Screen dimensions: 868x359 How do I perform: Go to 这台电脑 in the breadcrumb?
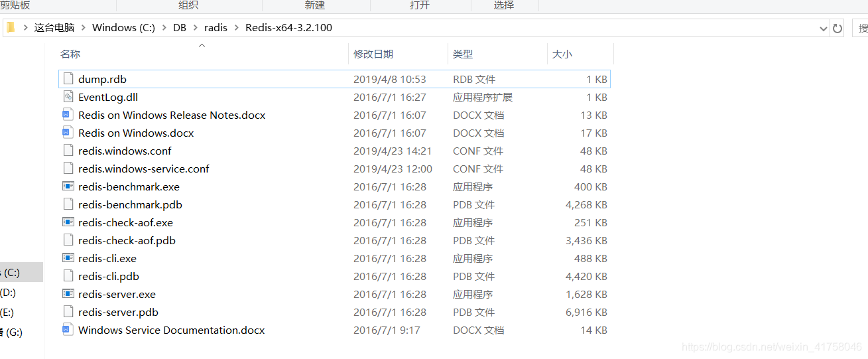pyautogui.click(x=54, y=28)
